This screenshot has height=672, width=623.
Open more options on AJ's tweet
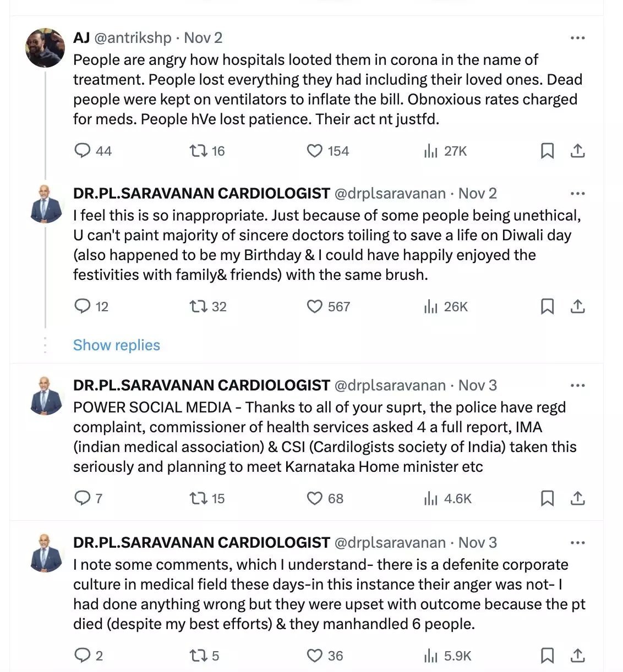pos(577,38)
